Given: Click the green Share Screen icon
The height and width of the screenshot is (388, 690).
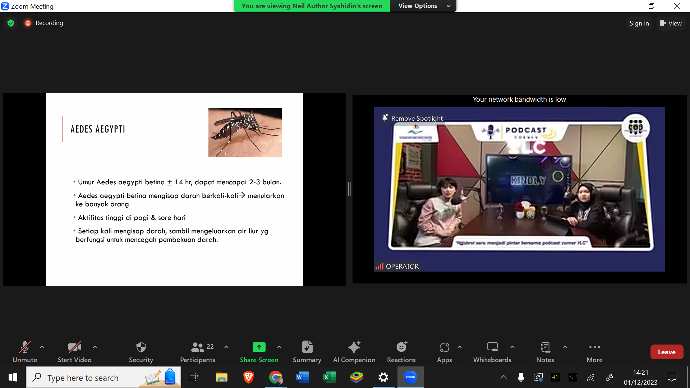Looking at the screenshot, I should (259, 347).
